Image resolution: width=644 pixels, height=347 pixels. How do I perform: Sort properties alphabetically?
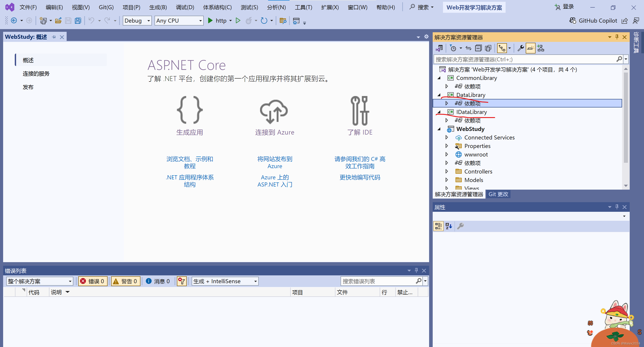[449, 226]
